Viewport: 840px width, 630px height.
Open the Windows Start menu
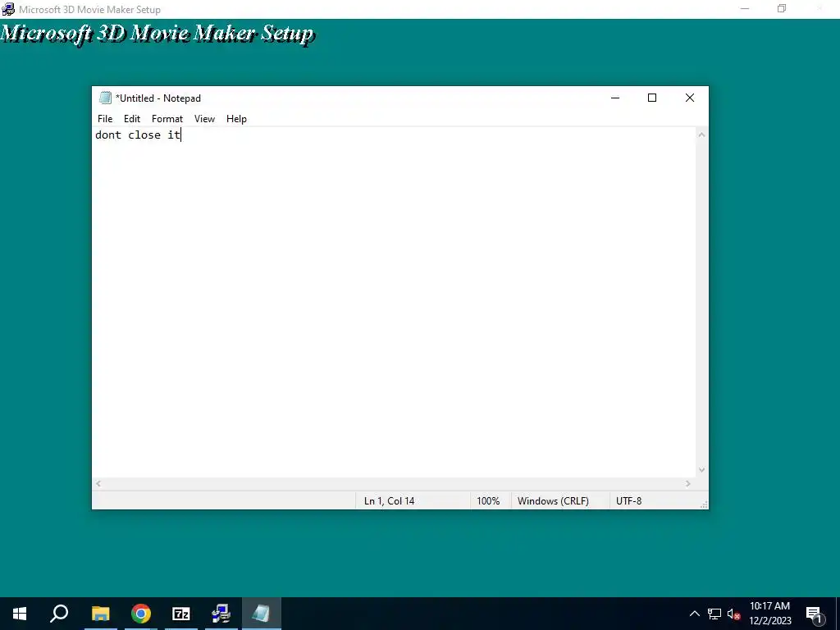point(20,614)
